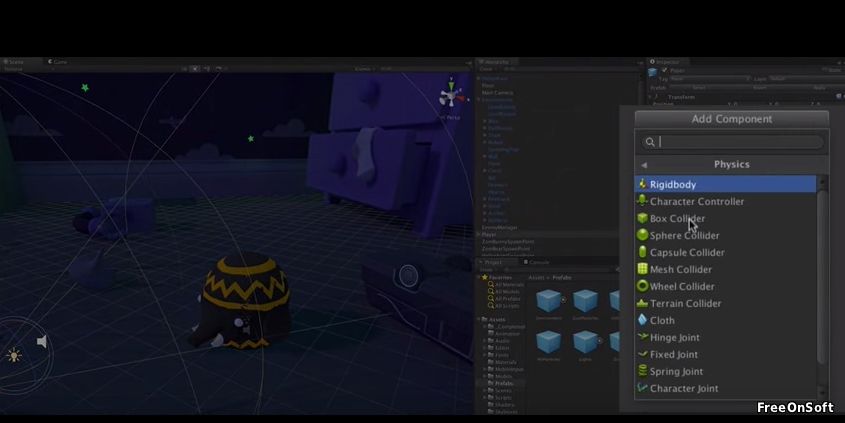845x423 pixels.
Task: Open the Layer dropdown in Inspector
Action: [x=807, y=79]
